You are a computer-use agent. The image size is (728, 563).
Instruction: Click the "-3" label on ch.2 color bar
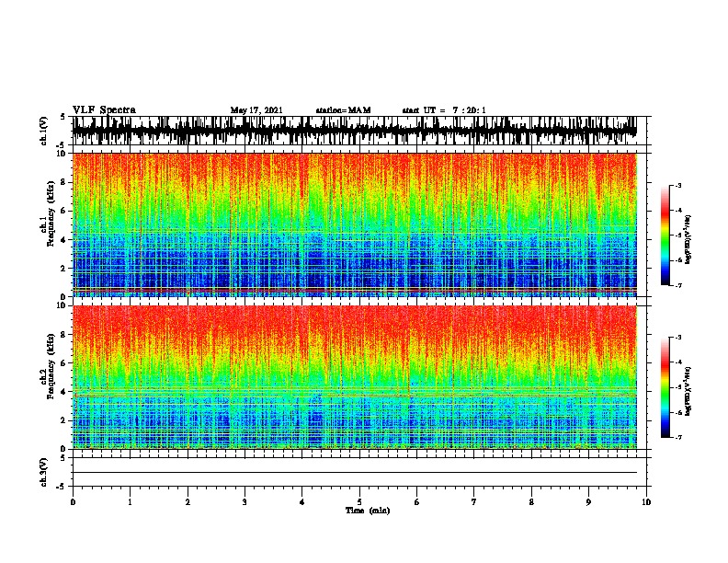tap(678, 338)
